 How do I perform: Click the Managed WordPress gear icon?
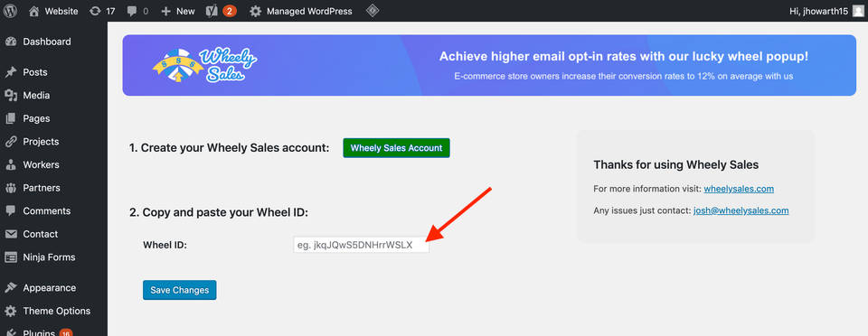pos(255,11)
